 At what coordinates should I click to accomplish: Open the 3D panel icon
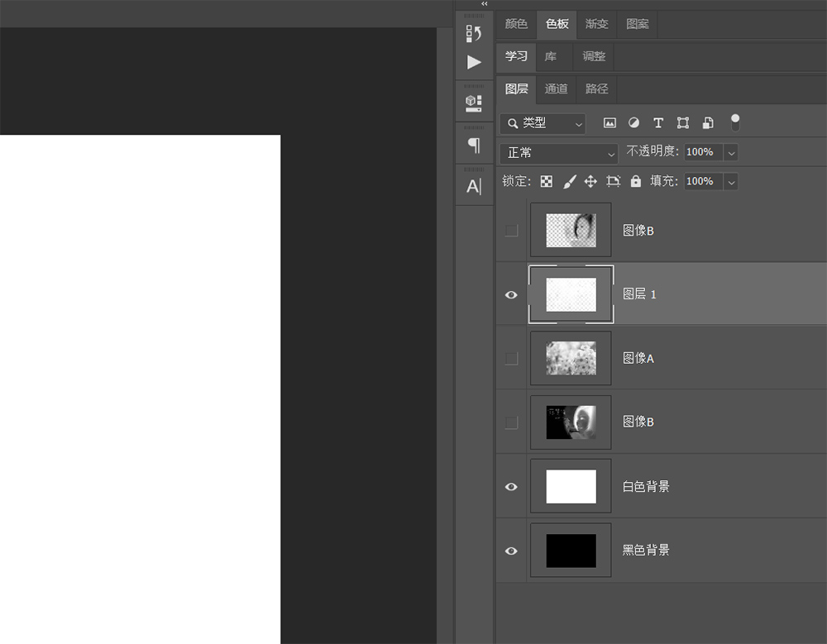pyautogui.click(x=474, y=103)
